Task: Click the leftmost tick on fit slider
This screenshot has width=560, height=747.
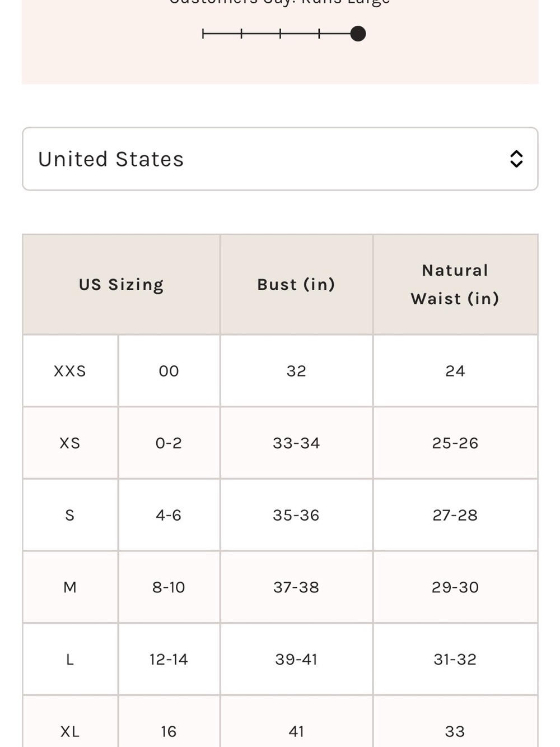Action: coord(203,34)
